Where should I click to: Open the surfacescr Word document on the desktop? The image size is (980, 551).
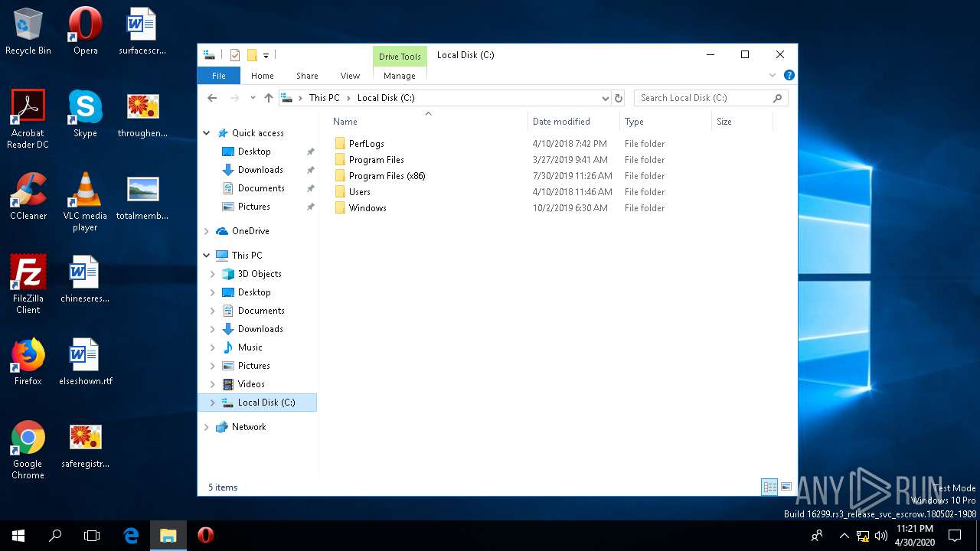(x=142, y=32)
